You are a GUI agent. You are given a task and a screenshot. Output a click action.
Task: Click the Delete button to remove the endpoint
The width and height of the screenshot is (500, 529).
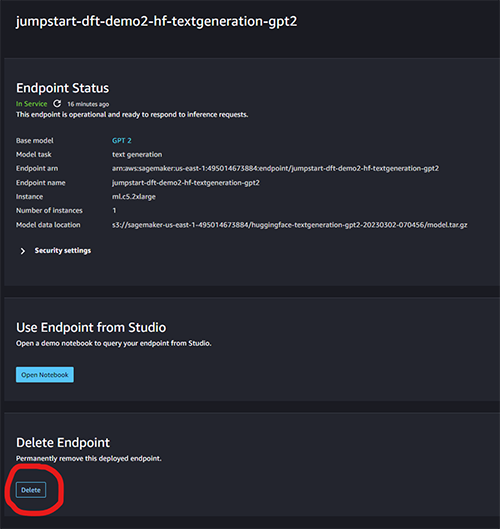click(x=31, y=490)
